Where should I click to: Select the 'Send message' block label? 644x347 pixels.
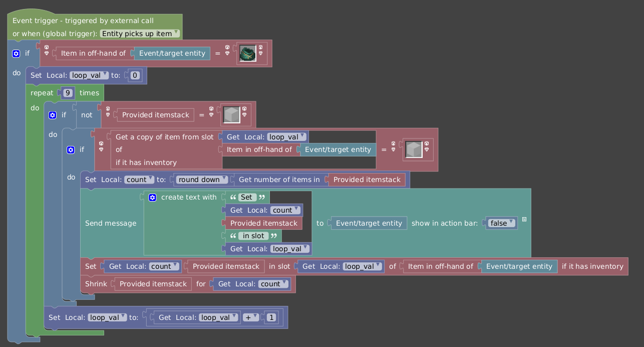coord(111,223)
